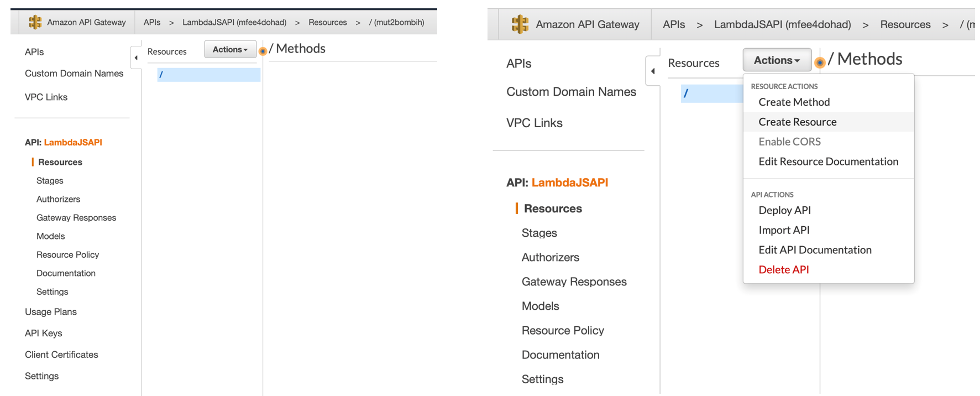Click Amazon API Gateway title in right header
Screen dimensions: 980x396
(588, 24)
